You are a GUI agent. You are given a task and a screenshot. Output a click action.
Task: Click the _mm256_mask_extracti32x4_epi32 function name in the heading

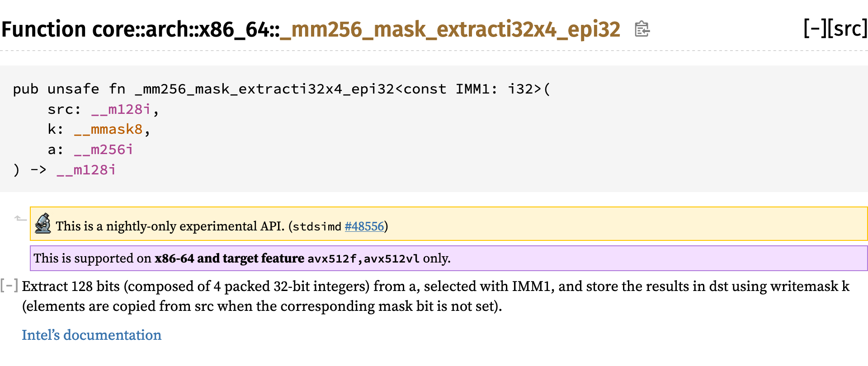[450, 29]
